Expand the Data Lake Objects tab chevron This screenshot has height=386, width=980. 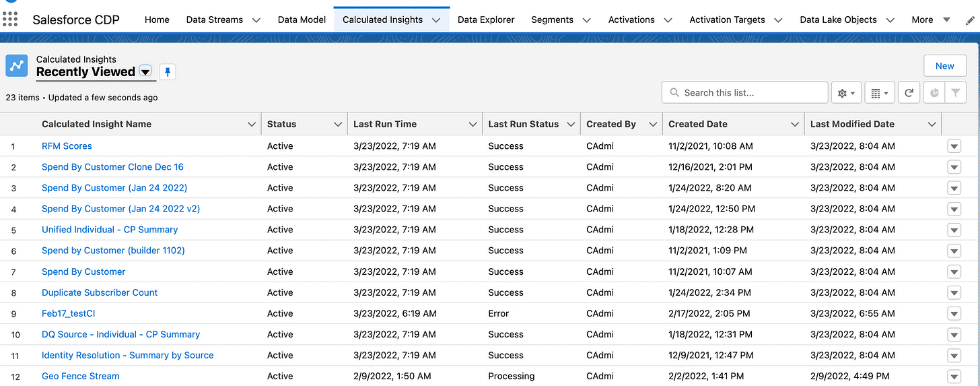coord(890,20)
